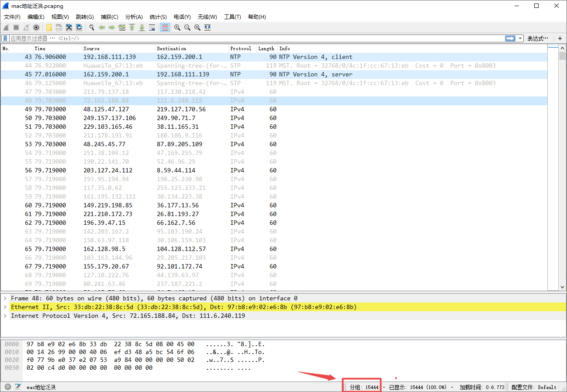Screen dimensions: 567x392
Task: Open display filter history dropdown
Action: (520, 38)
